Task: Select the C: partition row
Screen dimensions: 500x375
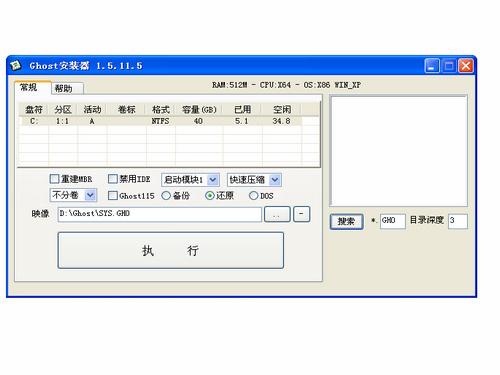Action: point(161,121)
